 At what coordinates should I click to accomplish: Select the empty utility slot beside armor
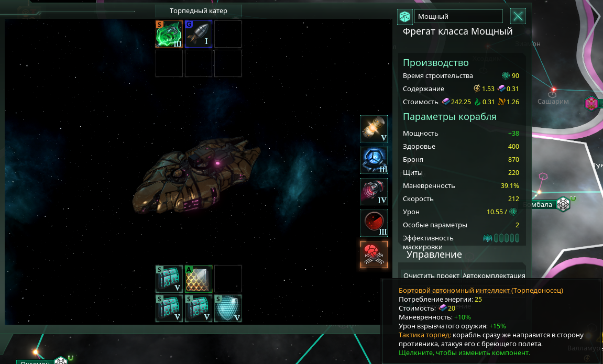pos(228,279)
